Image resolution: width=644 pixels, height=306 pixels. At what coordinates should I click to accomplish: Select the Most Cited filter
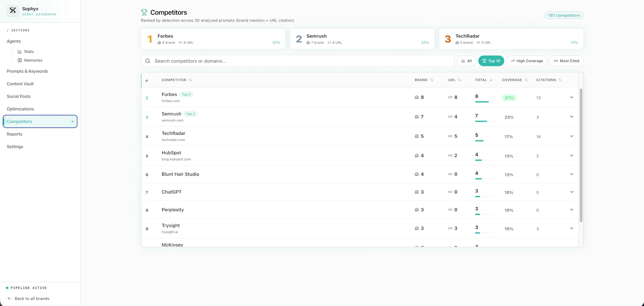pos(566,61)
